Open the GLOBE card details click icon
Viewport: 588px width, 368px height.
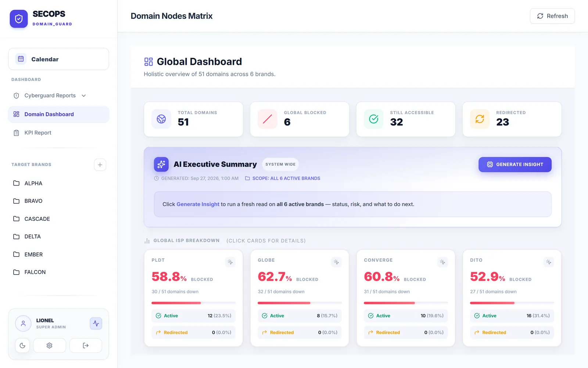336,262
